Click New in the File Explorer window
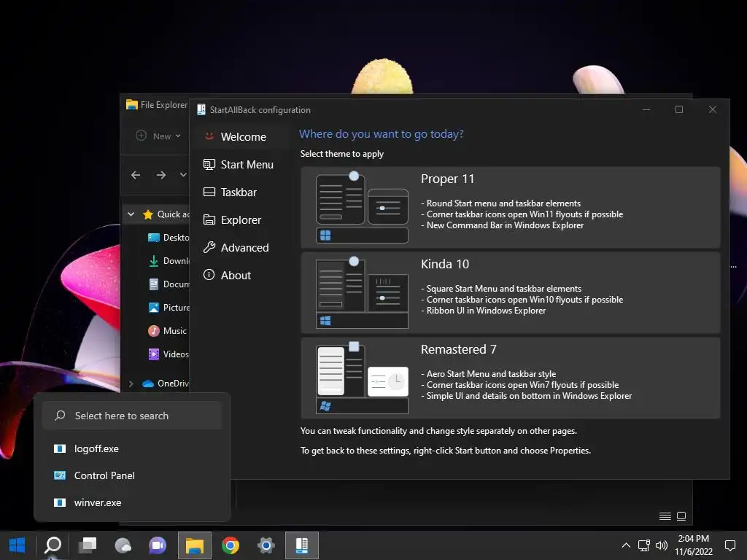The width and height of the screenshot is (747, 560). coord(158,136)
